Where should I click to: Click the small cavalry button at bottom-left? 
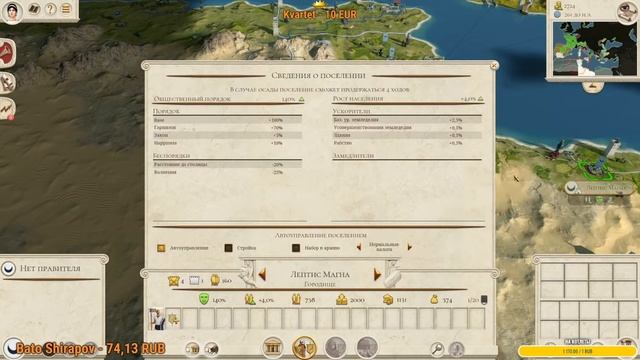[x=211, y=349]
